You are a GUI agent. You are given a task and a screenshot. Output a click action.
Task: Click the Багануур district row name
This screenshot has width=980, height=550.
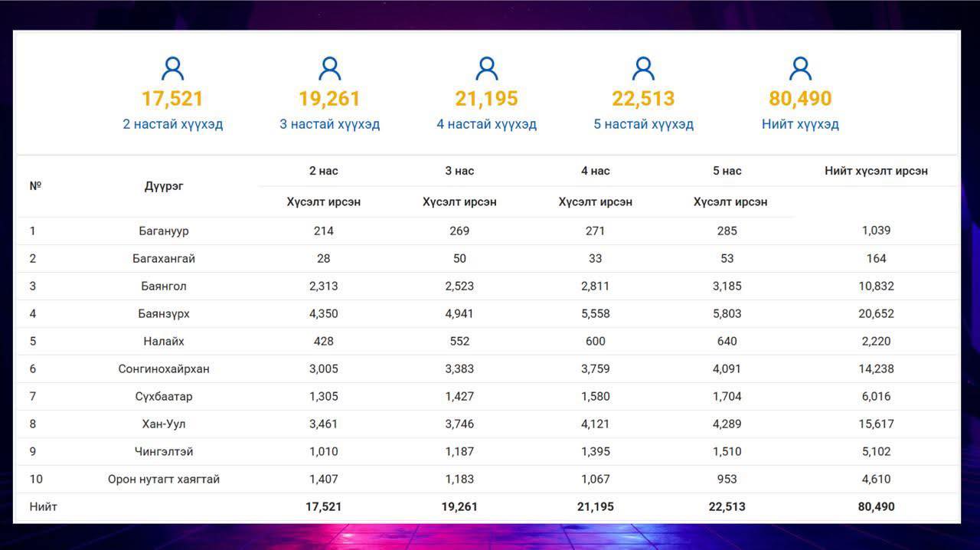pyautogui.click(x=164, y=231)
